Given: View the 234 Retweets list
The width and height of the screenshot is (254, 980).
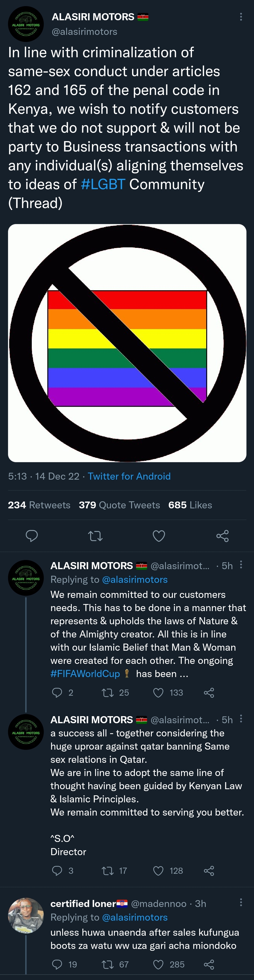Looking at the screenshot, I should pos(39,505).
